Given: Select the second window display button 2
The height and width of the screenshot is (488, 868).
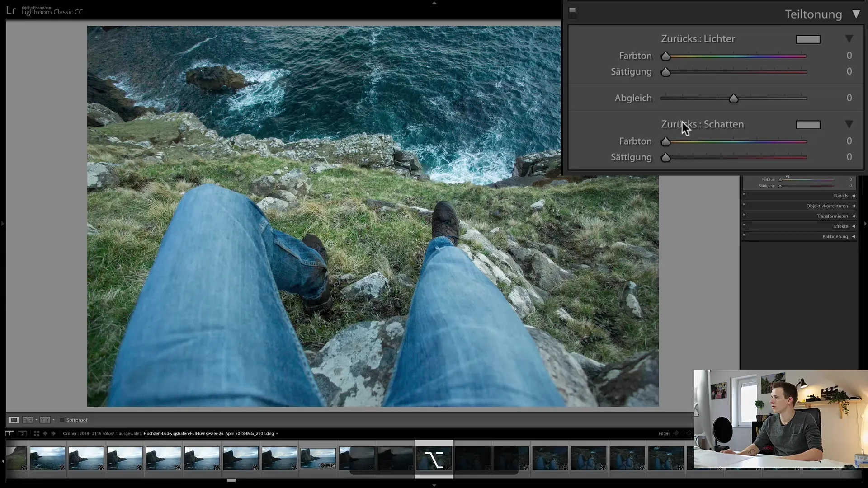Looking at the screenshot, I should pos(22,433).
